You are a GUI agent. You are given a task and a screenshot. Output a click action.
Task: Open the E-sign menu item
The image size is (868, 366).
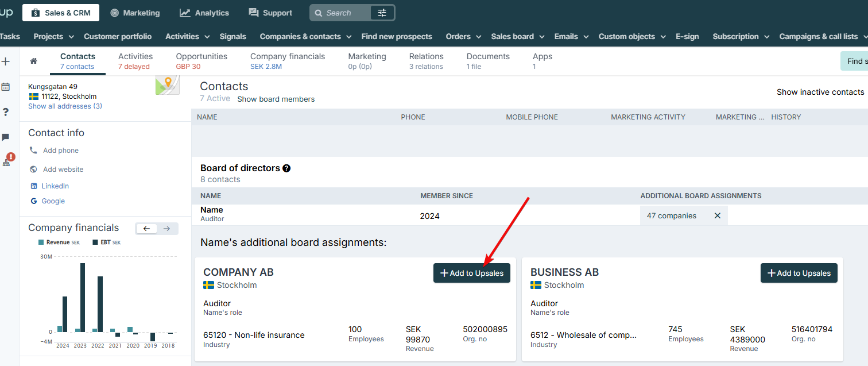click(687, 36)
